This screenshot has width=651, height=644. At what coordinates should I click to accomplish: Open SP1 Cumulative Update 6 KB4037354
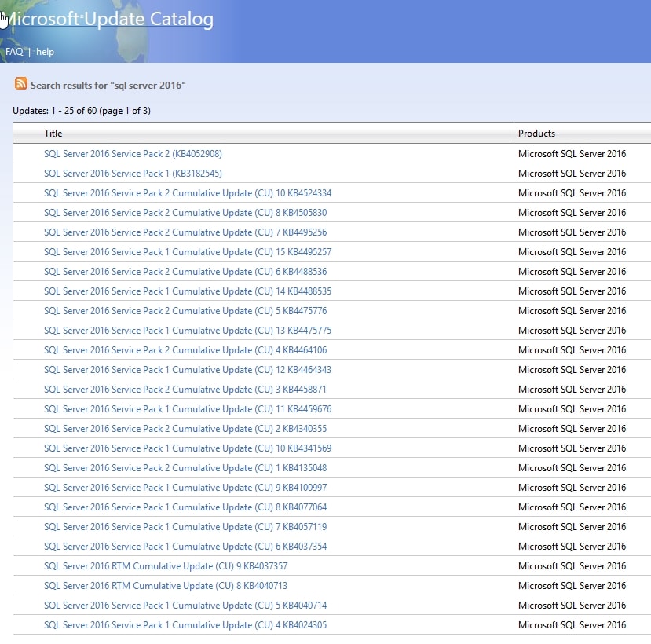pos(185,547)
